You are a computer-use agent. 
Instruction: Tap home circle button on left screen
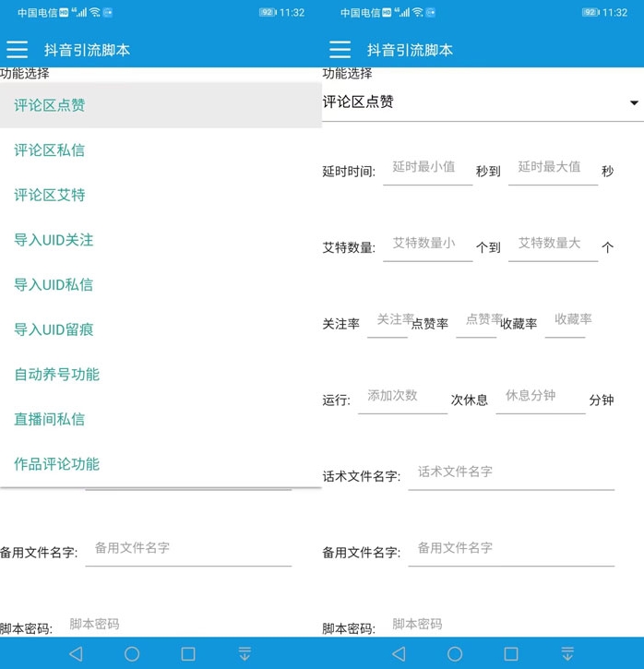pyautogui.click(x=132, y=653)
